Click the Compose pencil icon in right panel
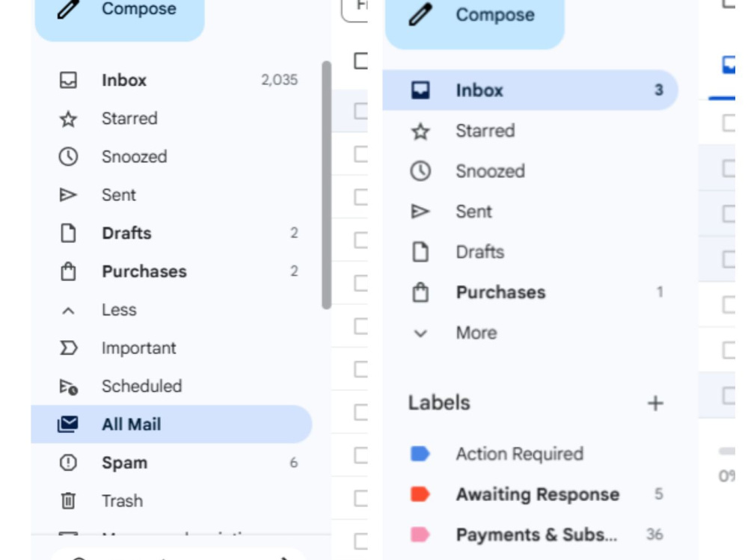The width and height of the screenshot is (748, 560). [420, 14]
